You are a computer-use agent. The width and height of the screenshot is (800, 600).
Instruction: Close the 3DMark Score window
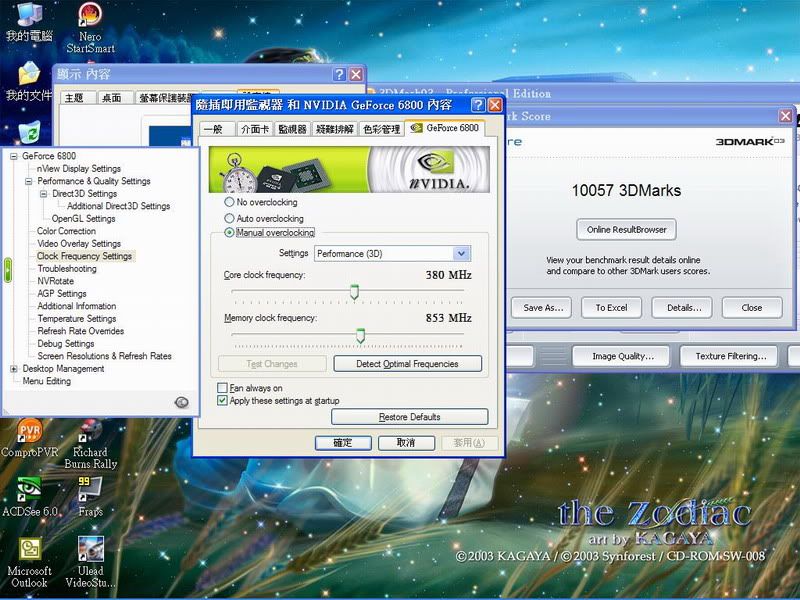[786, 116]
